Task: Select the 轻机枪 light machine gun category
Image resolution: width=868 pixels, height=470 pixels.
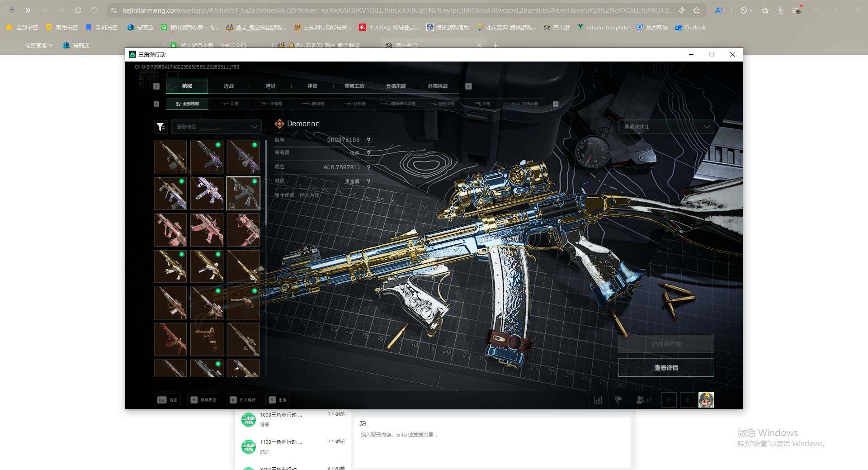Action: (x=355, y=104)
